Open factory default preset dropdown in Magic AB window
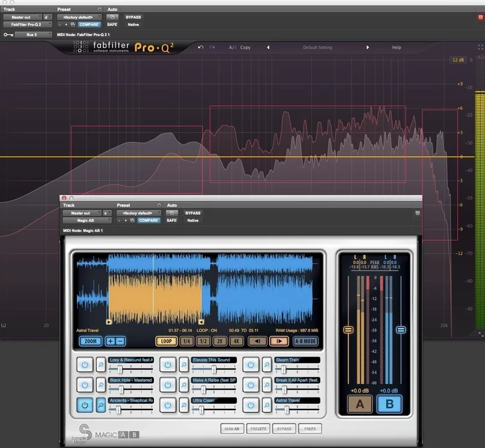This screenshot has width=485, height=448. 139,213
